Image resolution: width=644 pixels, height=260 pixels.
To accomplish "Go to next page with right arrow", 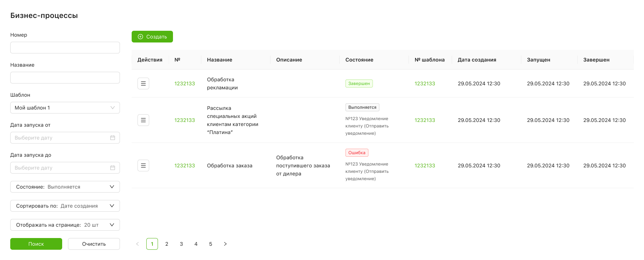I will pos(225,244).
